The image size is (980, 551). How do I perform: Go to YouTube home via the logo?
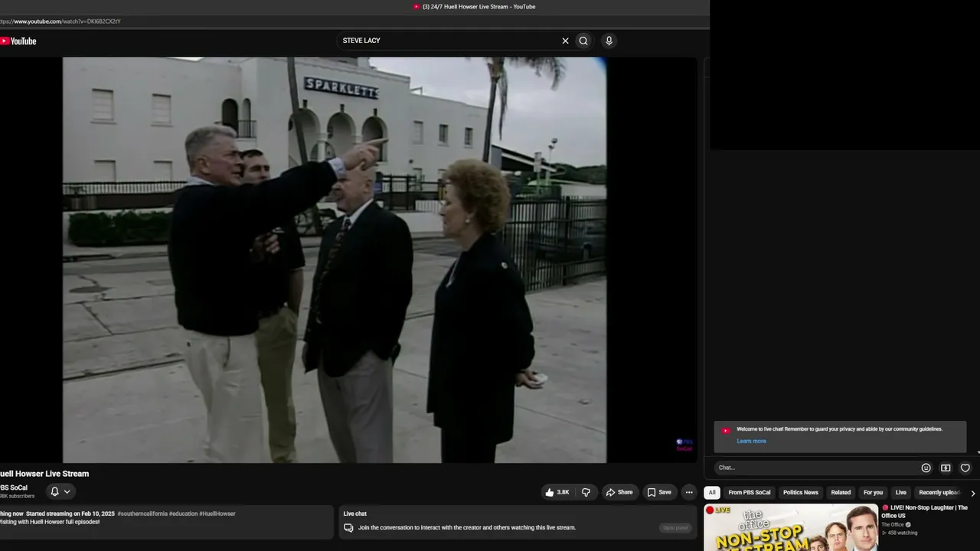pyautogui.click(x=18, y=41)
